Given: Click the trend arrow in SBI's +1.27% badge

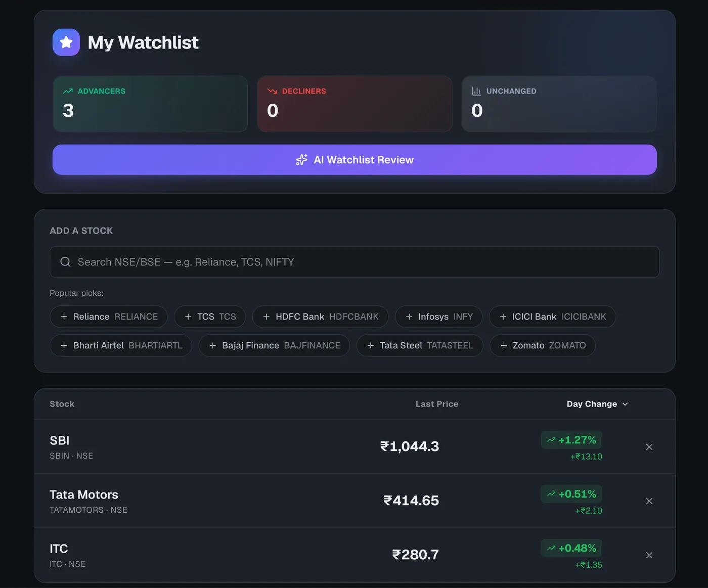Looking at the screenshot, I should [x=551, y=440].
